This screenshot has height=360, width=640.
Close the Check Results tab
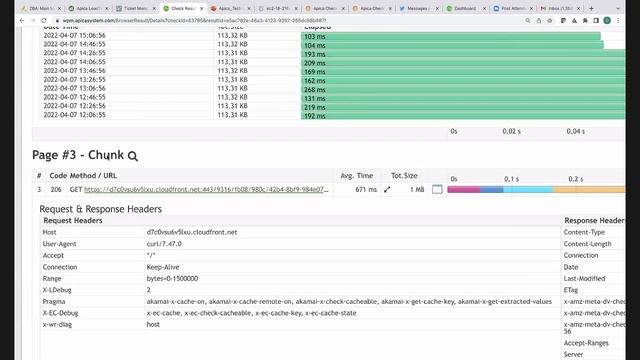(x=202, y=8)
